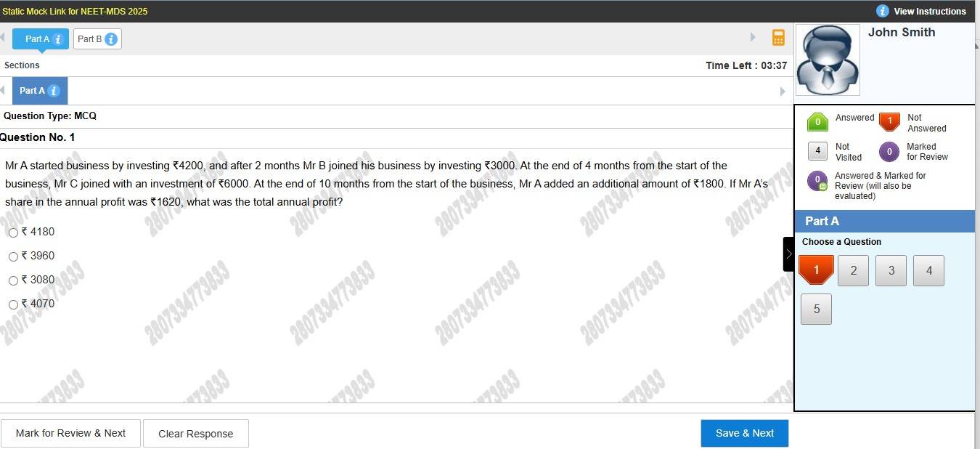Choose the ₹ 3080 radio option
The height and width of the screenshot is (449, 980).
13,281
